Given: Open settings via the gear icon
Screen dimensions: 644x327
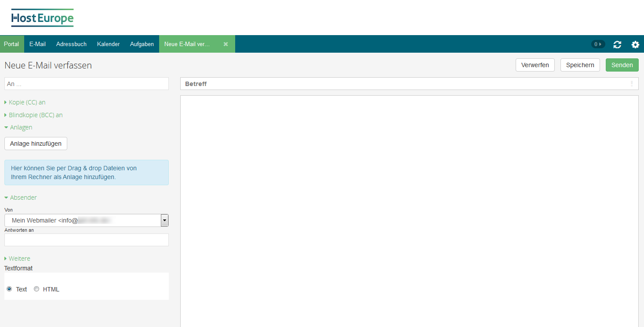Looking at the screenshot, I should (x=635, y=44).
